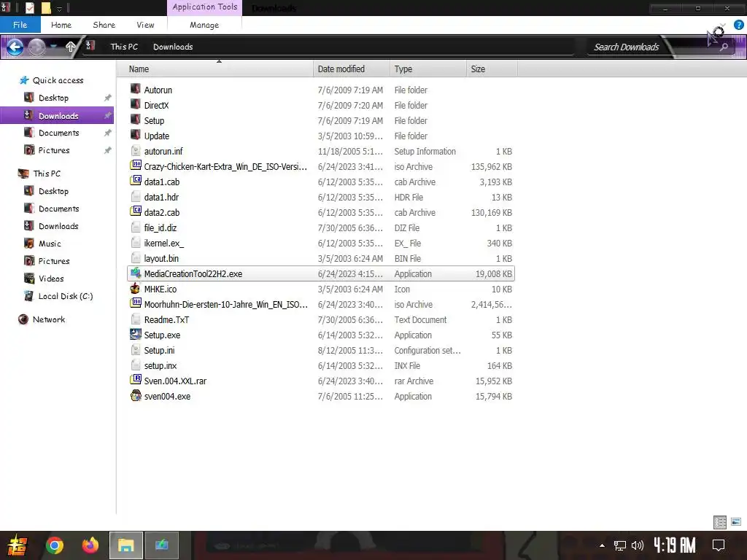Click Downloads in the address path

tap(173, 47)
